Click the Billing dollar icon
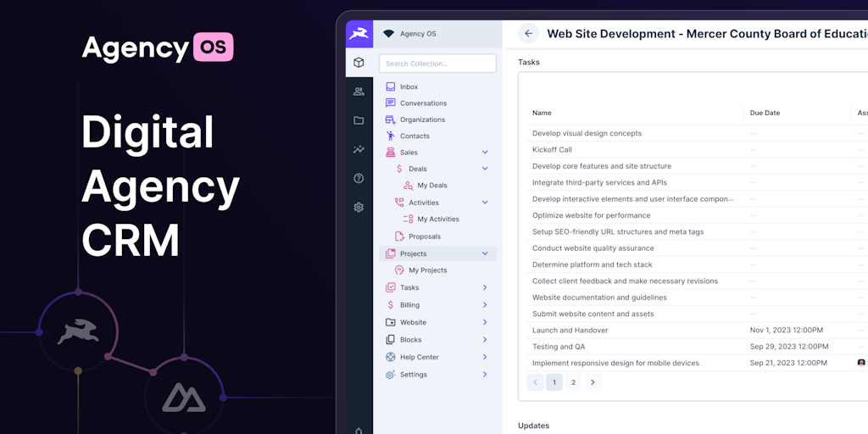This screenshot has height=434, width=868. (x=391, y=305)
